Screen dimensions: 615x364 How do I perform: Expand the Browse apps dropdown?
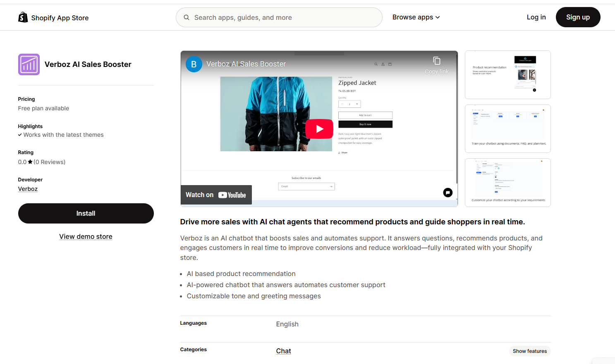click(x=416, y=17)
